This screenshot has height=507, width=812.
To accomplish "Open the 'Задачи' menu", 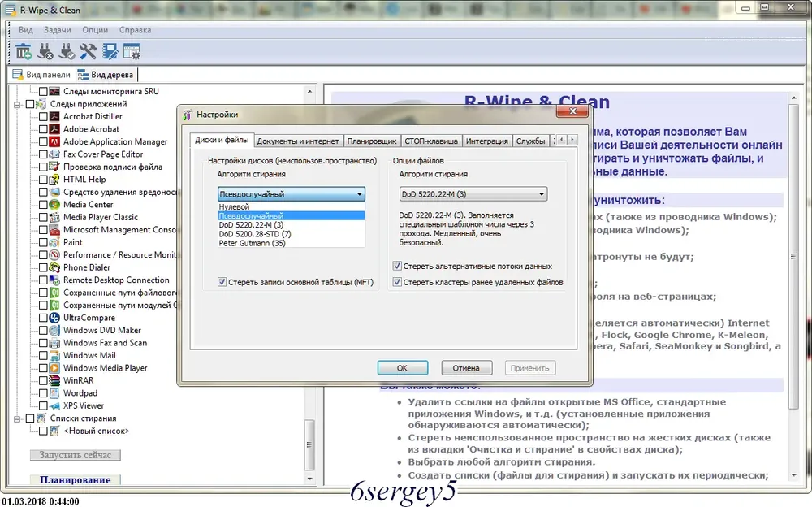I will click(57, 30).
